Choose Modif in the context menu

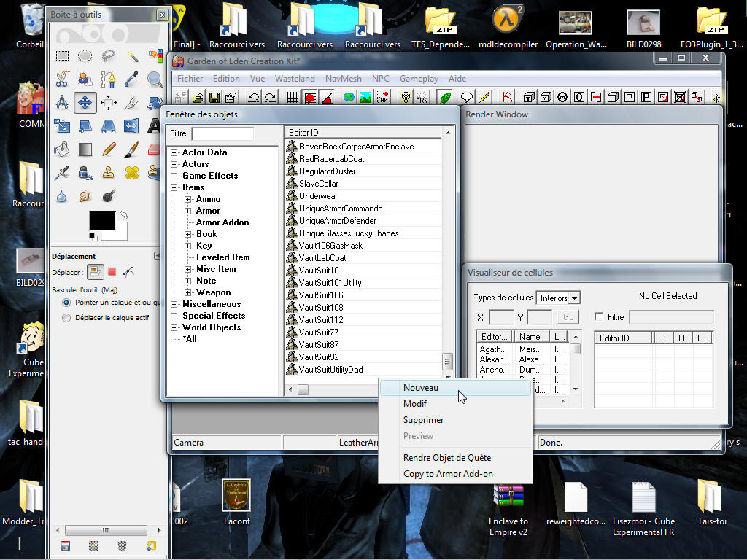click(x=455, y=404)
